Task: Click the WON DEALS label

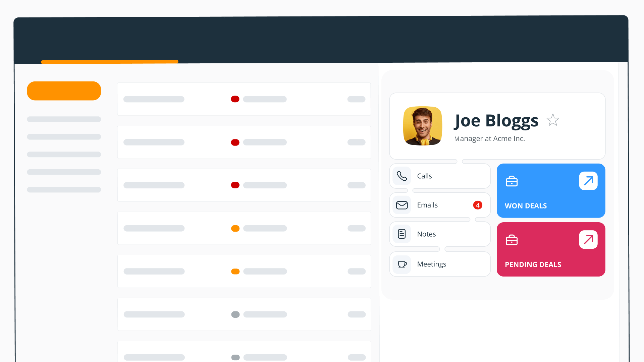Action: pos(526,206)
